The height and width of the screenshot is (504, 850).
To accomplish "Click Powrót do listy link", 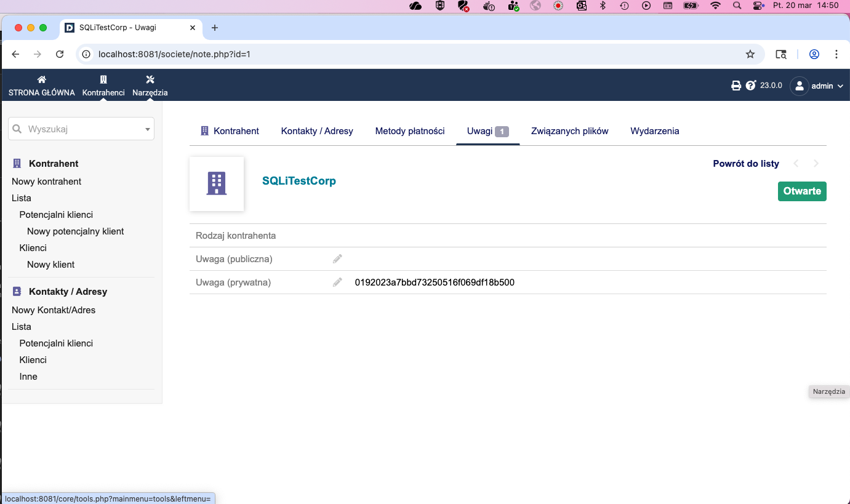I will click(x=746, y=164).
